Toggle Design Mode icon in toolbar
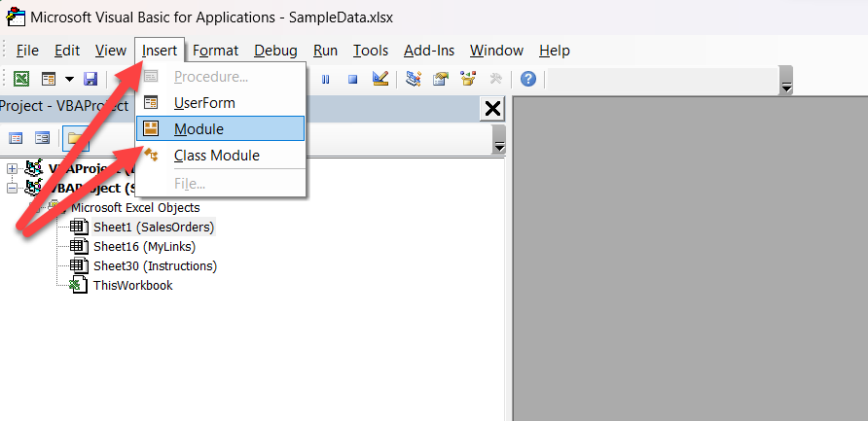Viewport: 868px width, 421px height. tap(380, 79)
